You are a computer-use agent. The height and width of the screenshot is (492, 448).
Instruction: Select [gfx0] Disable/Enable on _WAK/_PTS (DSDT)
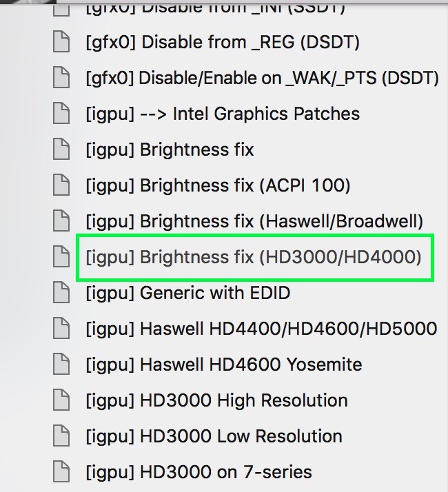(262, 78)
